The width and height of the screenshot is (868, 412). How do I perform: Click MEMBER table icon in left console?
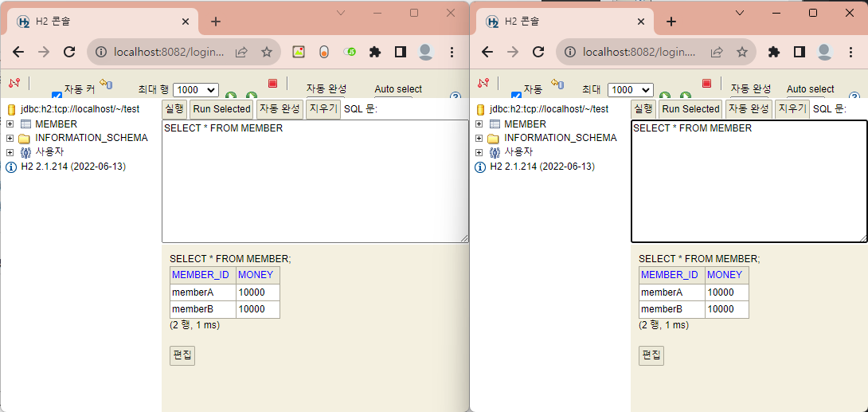pos(25,124)
